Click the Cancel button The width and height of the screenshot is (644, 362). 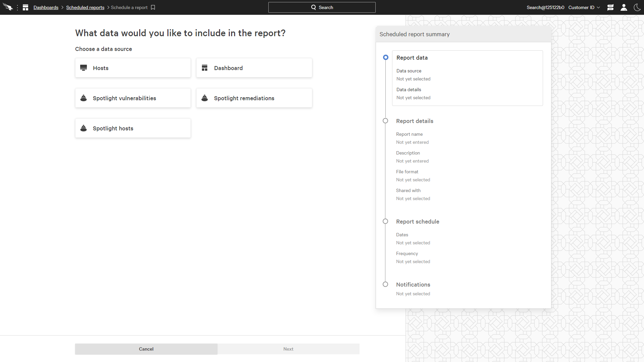(x=146, y=349)
